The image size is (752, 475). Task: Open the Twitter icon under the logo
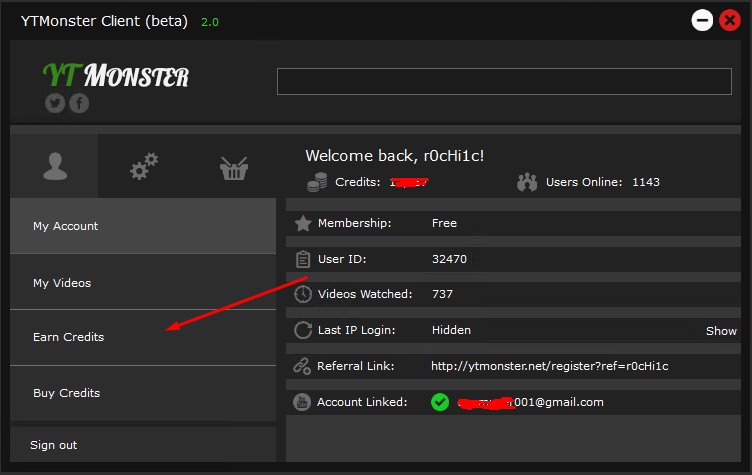point(55,103)
